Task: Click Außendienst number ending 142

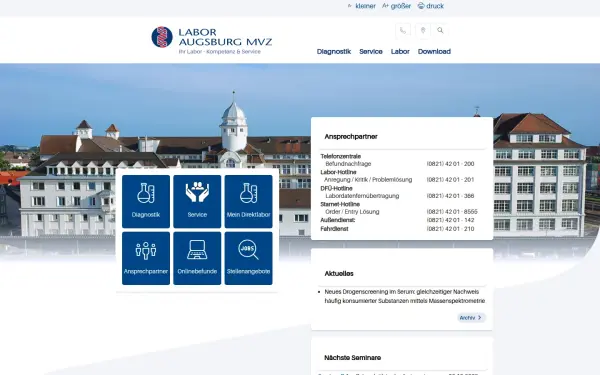Action: 450,220
